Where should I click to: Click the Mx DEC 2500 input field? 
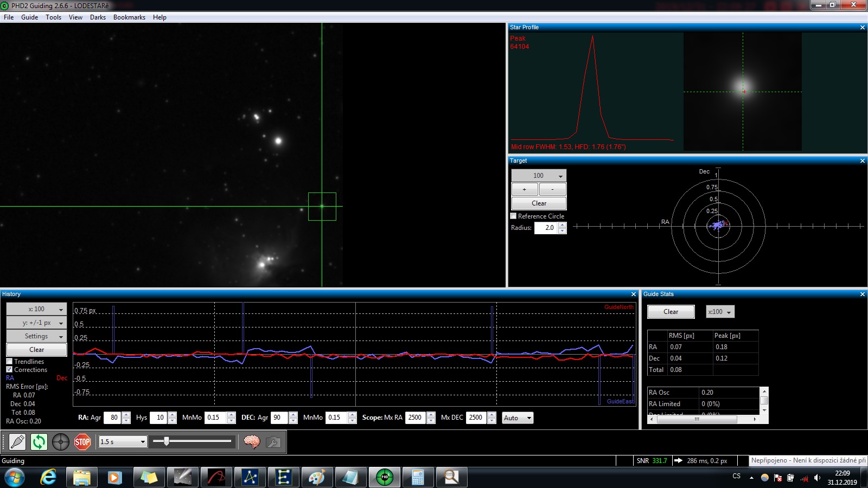click(476, 418)
